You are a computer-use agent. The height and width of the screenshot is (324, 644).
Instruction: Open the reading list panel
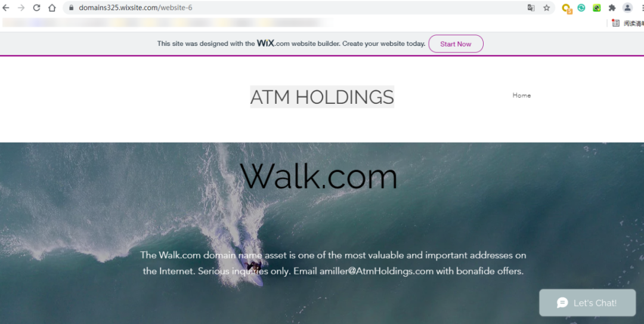coord(627,23)
